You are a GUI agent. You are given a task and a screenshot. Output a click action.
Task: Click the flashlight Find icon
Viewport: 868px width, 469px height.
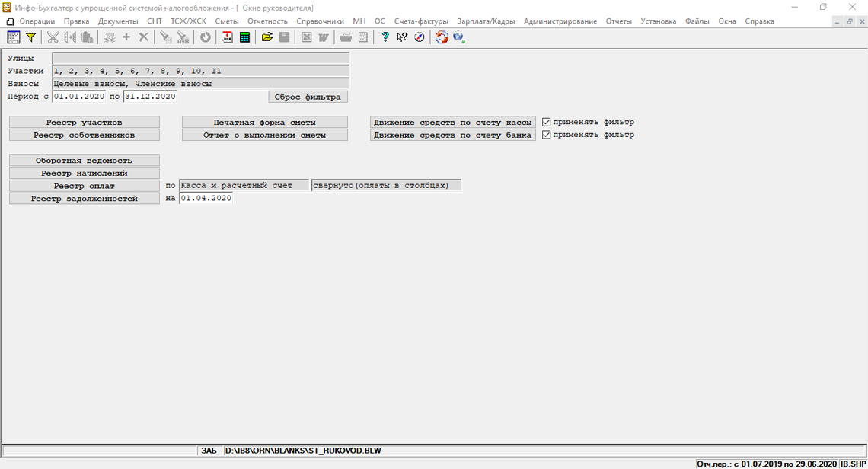tap(165, 37)
